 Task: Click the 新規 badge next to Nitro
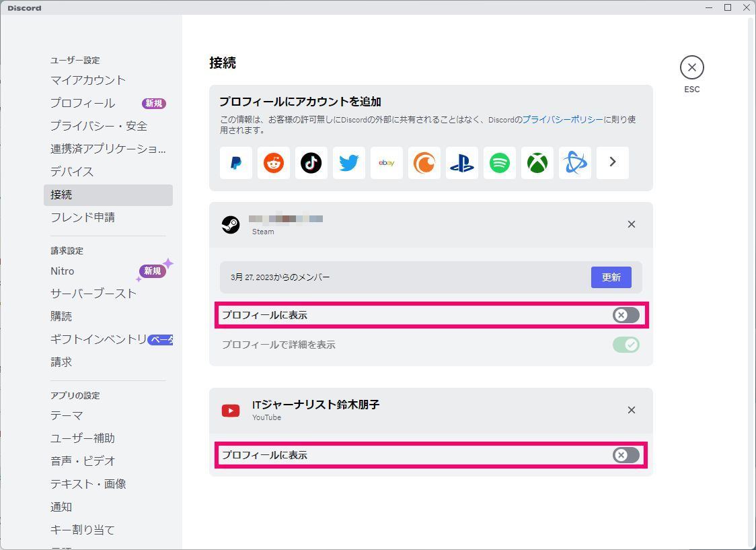tap(153, 271)
